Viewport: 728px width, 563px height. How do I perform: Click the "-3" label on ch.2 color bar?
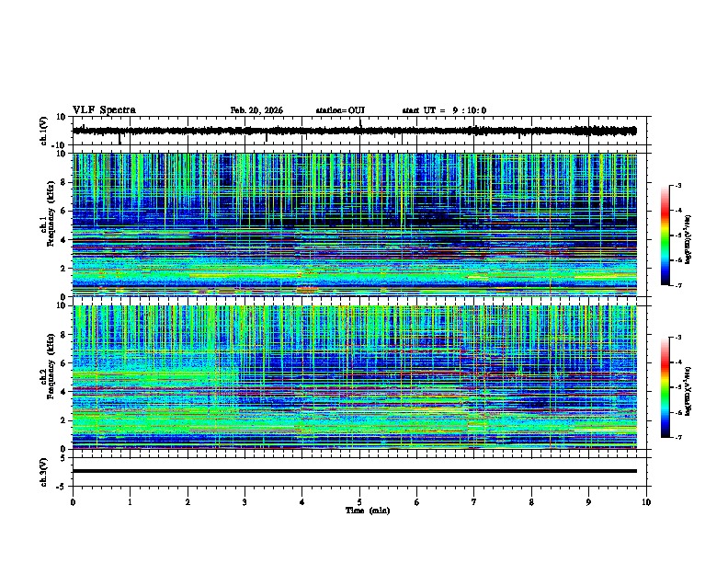point(677,338)
